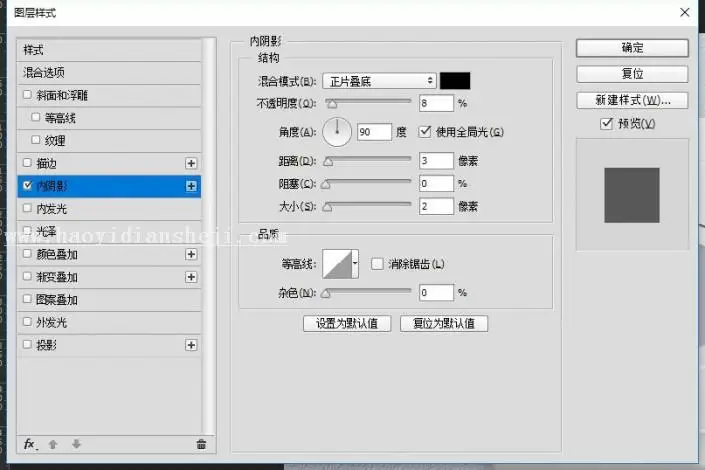Image resolution: width=705 pixels, height=470 pixels.
Task: Enable the 投影 checkbox
Action: click(x=27, y=345)
